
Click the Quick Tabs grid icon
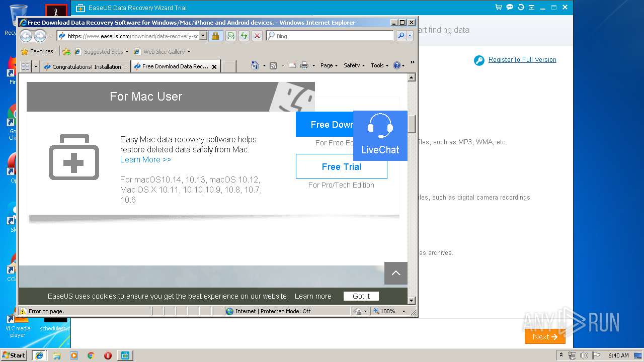click(25, 66)
